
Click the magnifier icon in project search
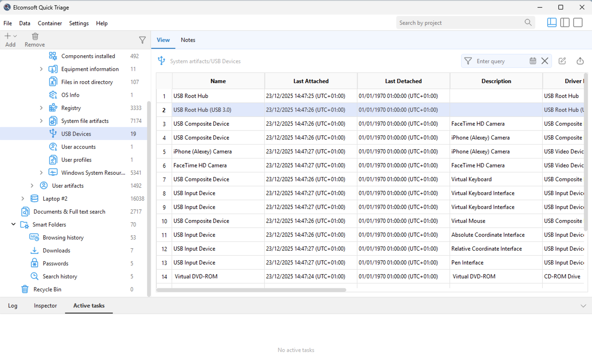528,23
